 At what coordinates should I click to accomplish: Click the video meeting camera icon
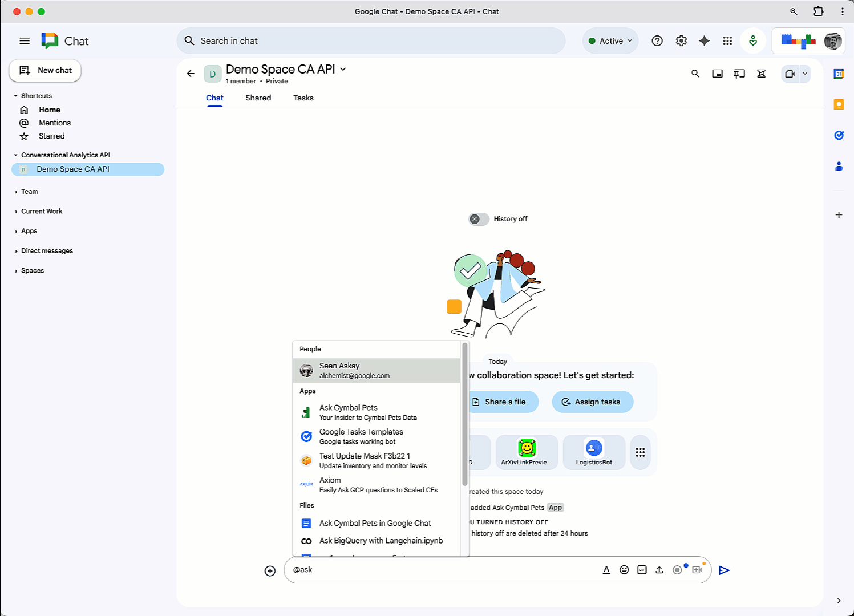pyautogui.click(x=790, y=74)
